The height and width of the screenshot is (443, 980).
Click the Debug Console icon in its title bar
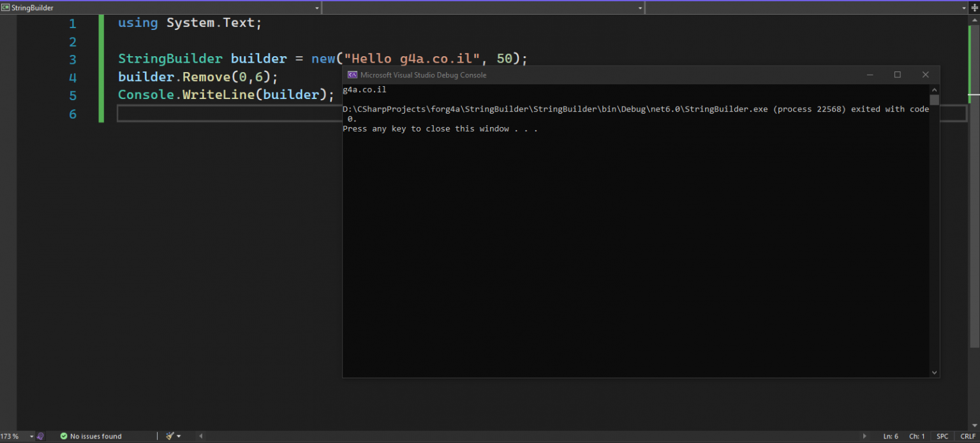(x=352, y=75)
